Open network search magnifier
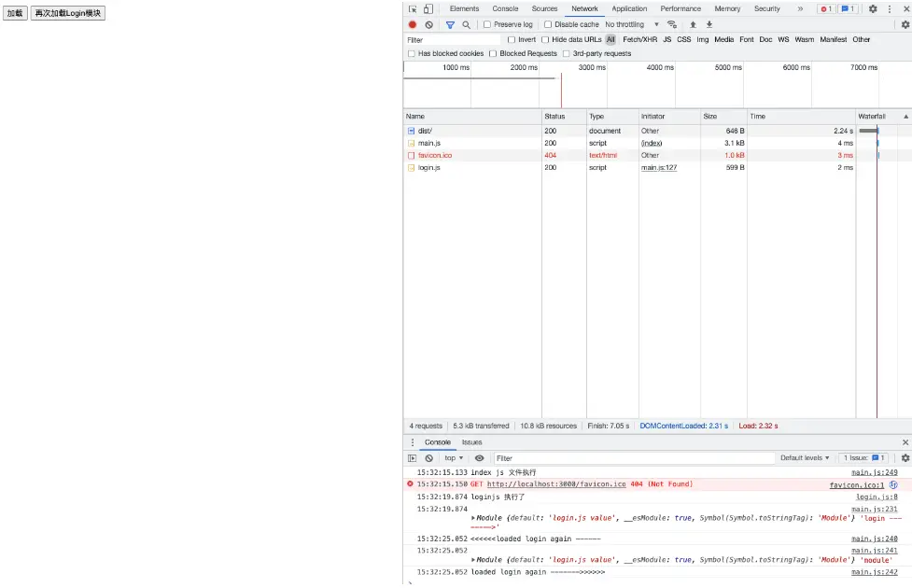 click(466, 25)
